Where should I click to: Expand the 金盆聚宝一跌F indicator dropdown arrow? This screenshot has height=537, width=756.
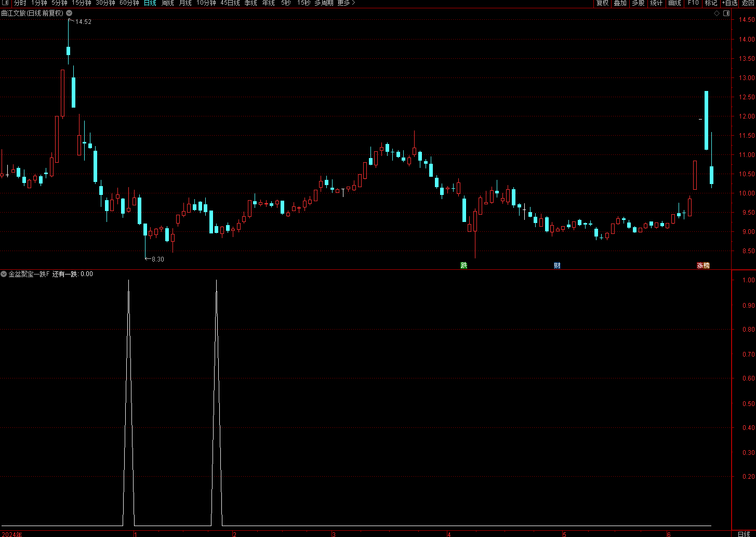(x=4, y=274)
